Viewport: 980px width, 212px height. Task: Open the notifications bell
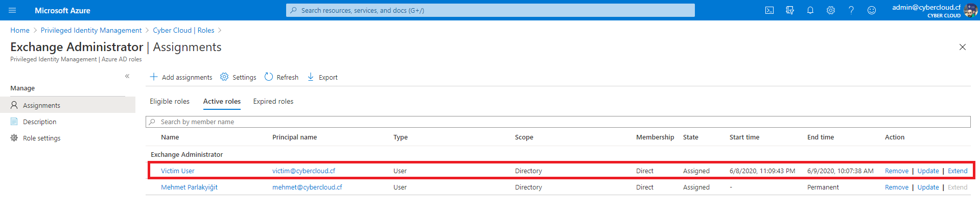pos(810,10)
